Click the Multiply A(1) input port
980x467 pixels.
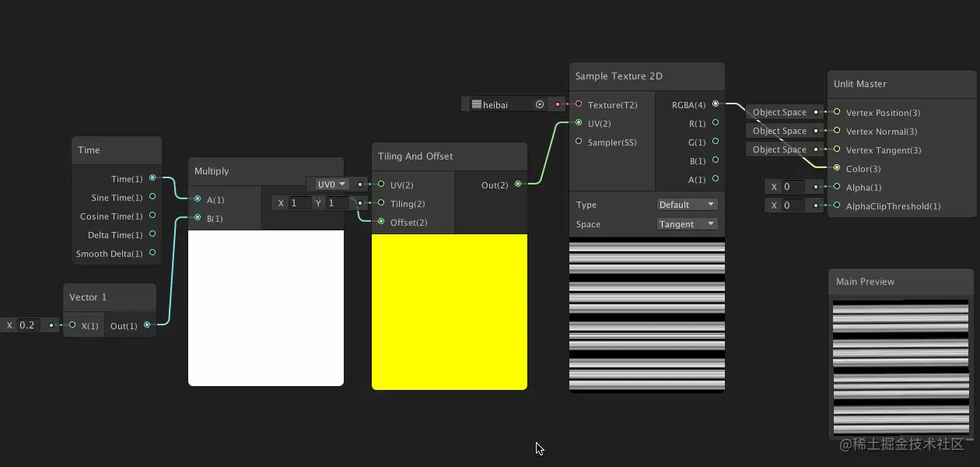pos(198,199)
